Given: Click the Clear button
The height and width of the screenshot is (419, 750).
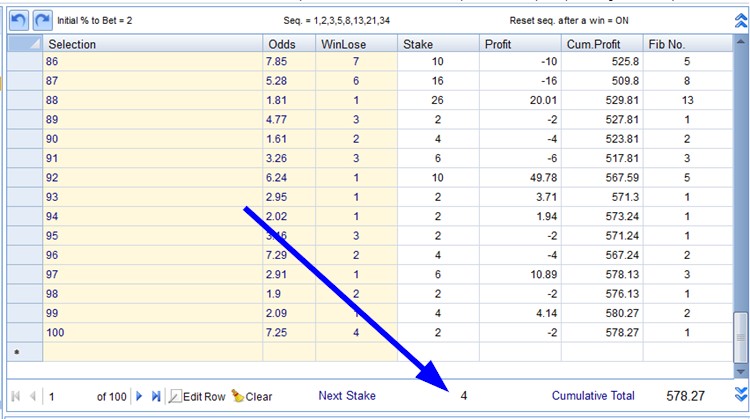Looking at the screenshot, I should 251,396.
